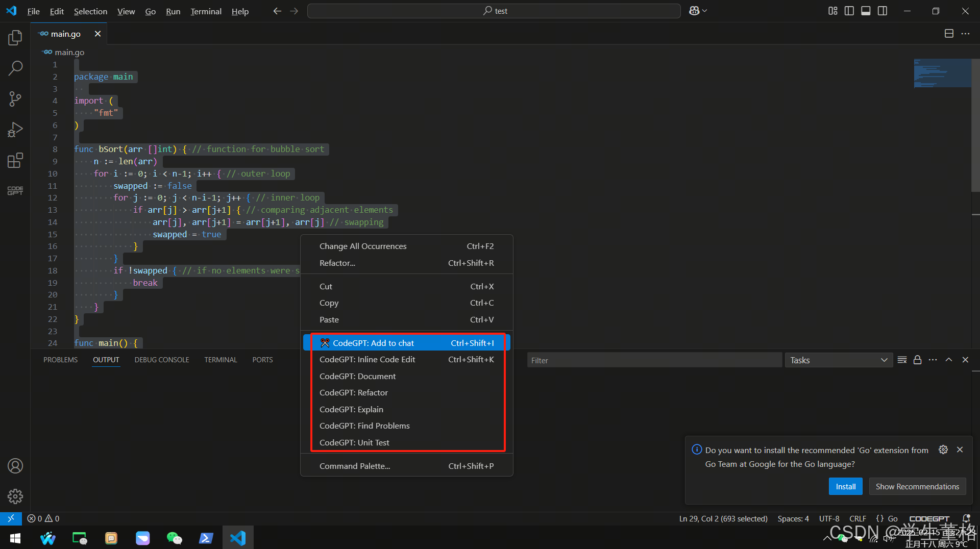Select CodeGPT: Add to chat
The height and width of the screenshot is (549, 980).
tap(407, 343)
